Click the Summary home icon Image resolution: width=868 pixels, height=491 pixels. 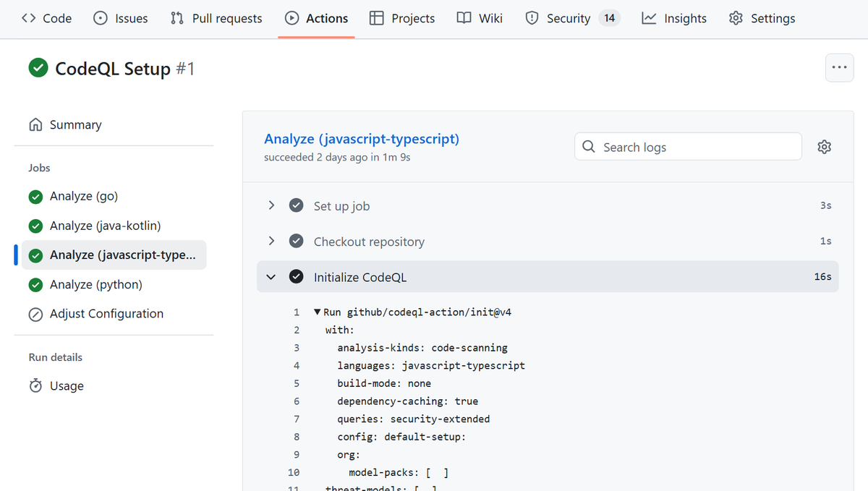click(35, 124)
